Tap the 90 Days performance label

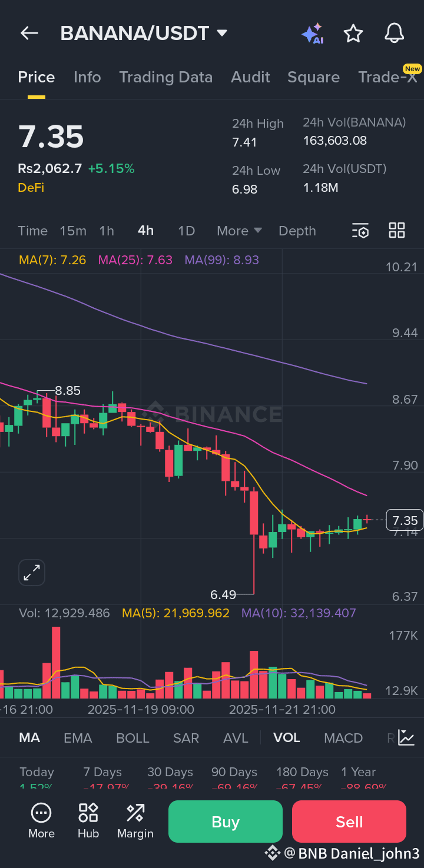[234, 771]
